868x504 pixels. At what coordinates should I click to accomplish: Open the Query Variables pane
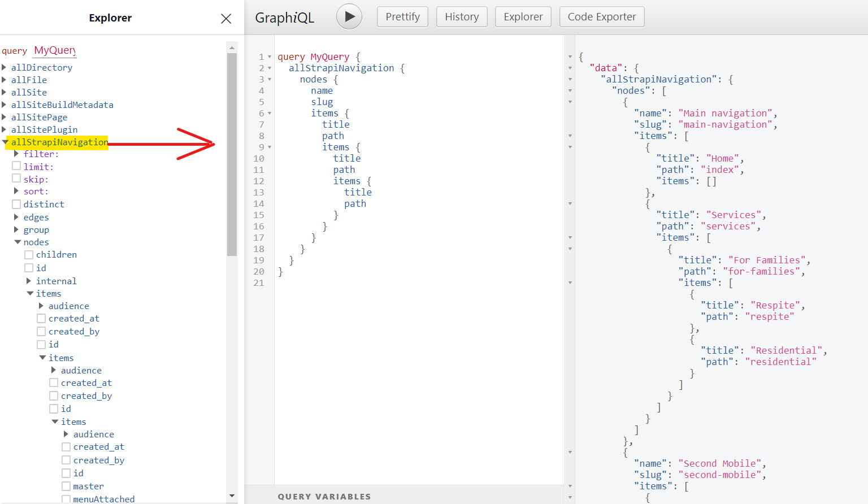click(324, 497)
